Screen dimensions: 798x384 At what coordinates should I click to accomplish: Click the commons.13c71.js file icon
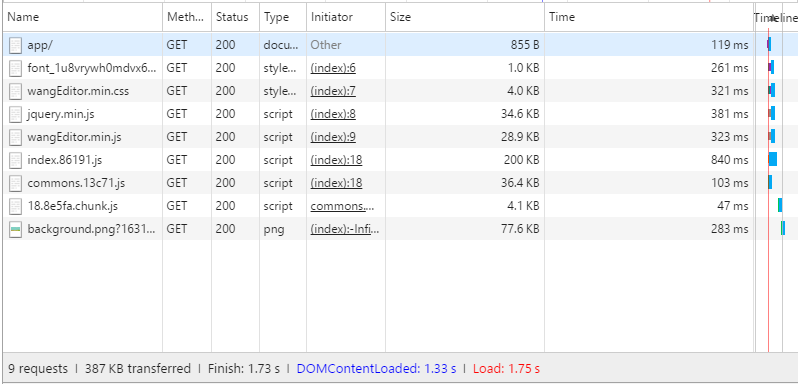click(15, 183)
